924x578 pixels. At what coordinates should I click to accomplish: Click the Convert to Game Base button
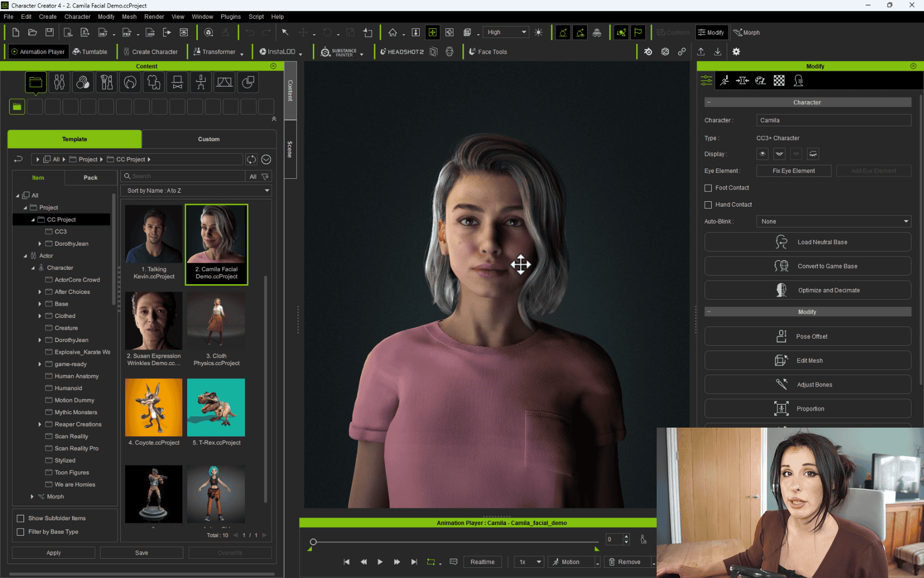point(807,266)
